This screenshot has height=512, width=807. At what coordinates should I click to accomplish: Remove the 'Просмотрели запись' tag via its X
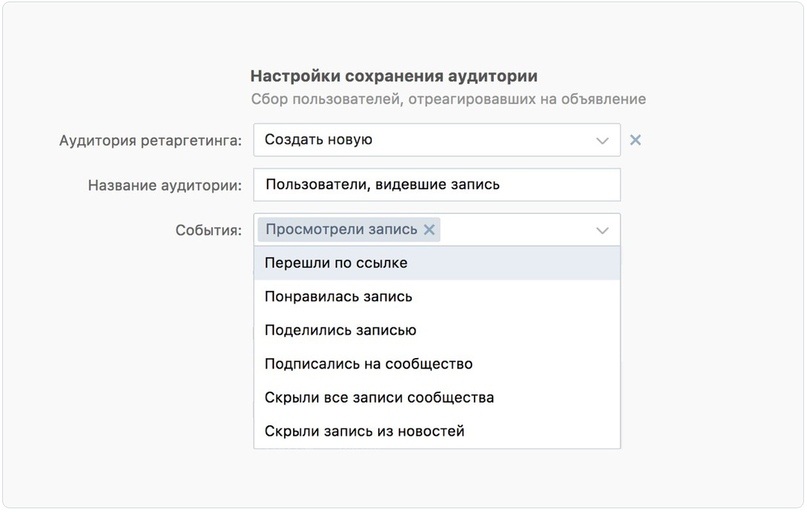[429, 230]
